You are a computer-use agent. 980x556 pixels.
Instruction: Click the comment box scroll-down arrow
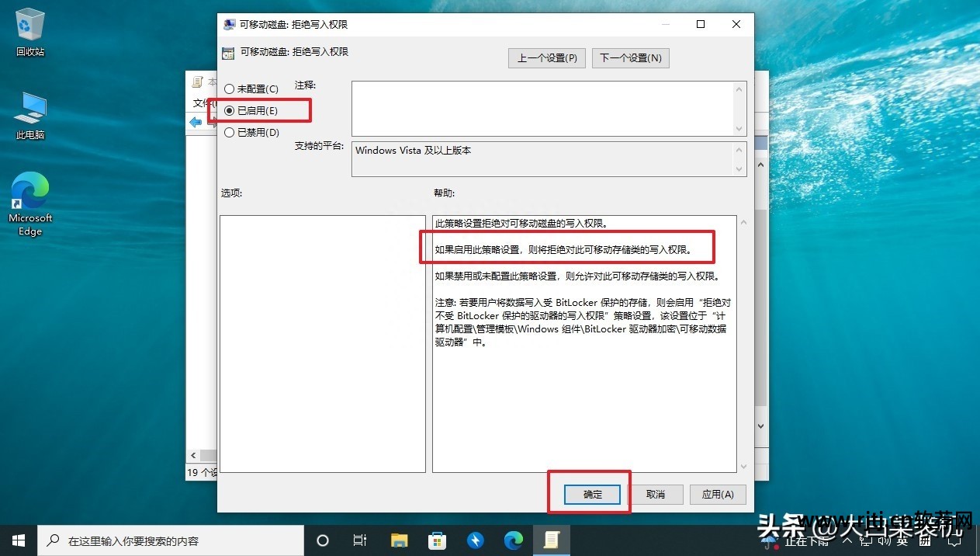(739, 129)
